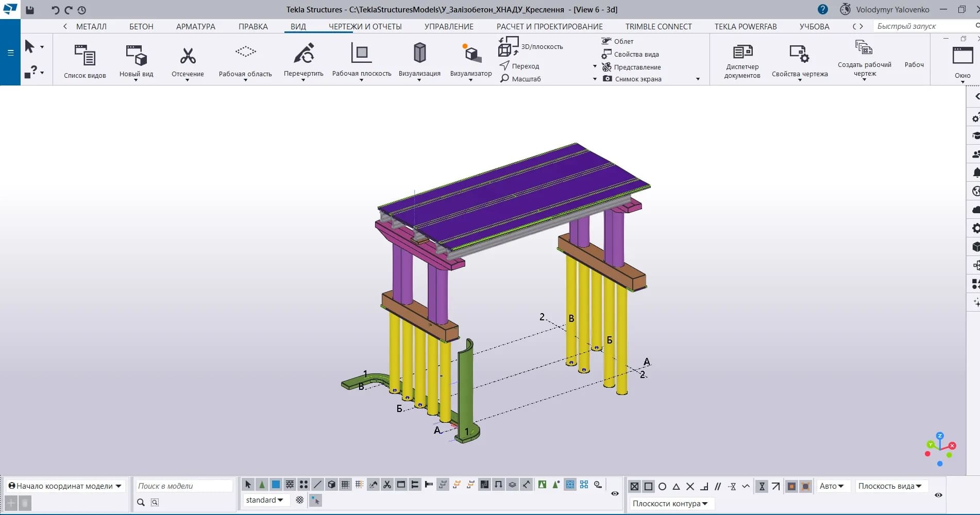This screenshot has height=515, width=980.
Task: Toggle selection toolbar eye visibility
Action: click(x=615, y=493)
